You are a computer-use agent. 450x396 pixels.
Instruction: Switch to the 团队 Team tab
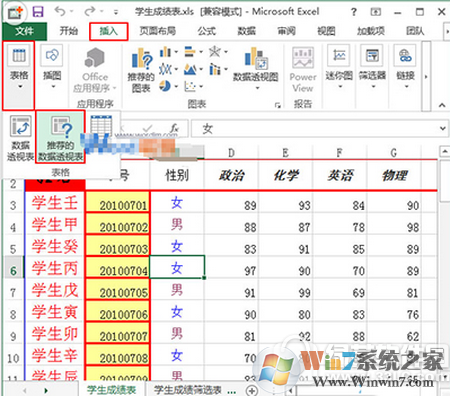415,31
